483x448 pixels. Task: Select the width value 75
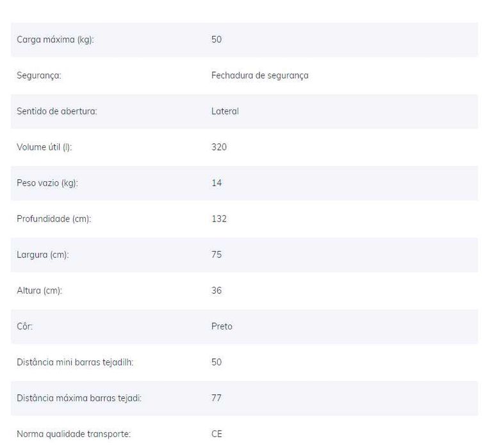217,255
